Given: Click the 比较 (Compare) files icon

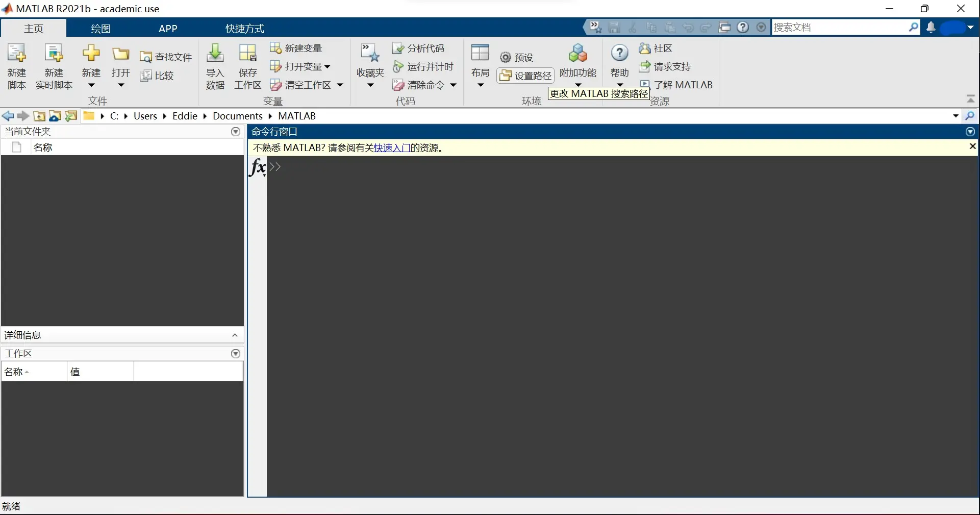Looking at the screenshot, I should [x=146, y=76].
